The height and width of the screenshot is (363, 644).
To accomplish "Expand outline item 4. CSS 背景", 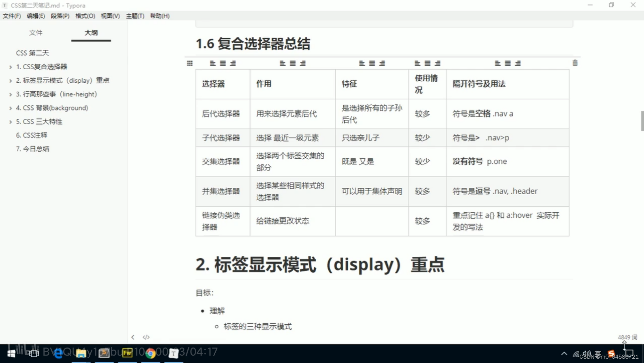I will coord(10,108).
